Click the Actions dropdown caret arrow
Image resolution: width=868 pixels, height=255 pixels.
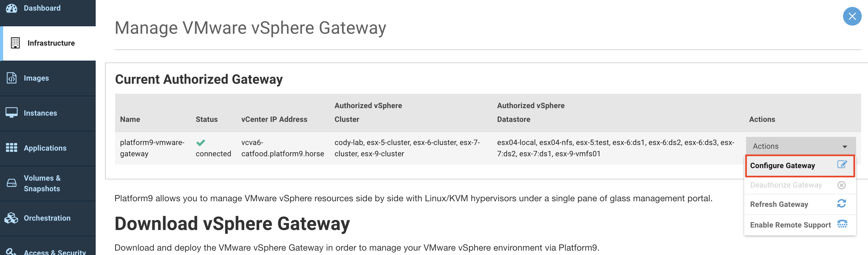click(x=845, y=147)
